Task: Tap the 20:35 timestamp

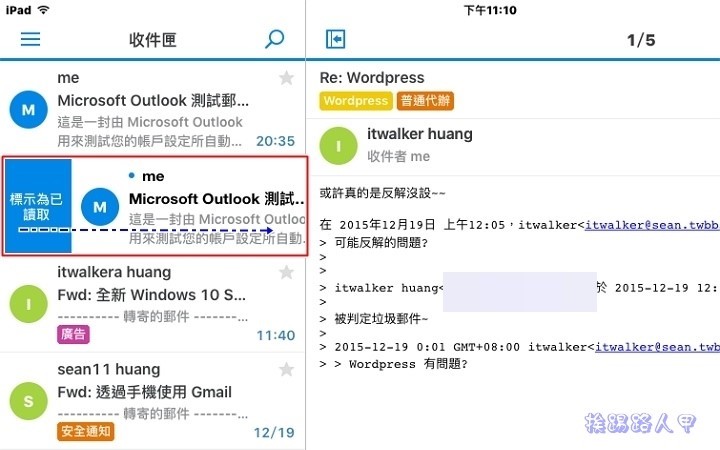Action: tap(276, 141)
